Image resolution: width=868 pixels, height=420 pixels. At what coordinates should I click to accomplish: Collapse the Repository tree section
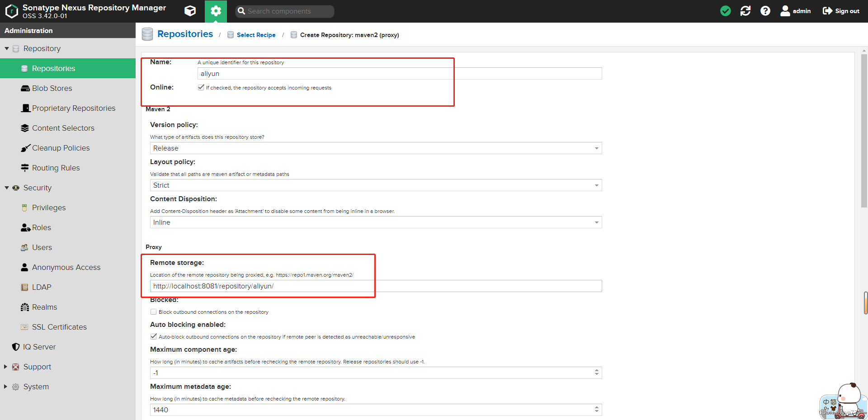point(7,48)
